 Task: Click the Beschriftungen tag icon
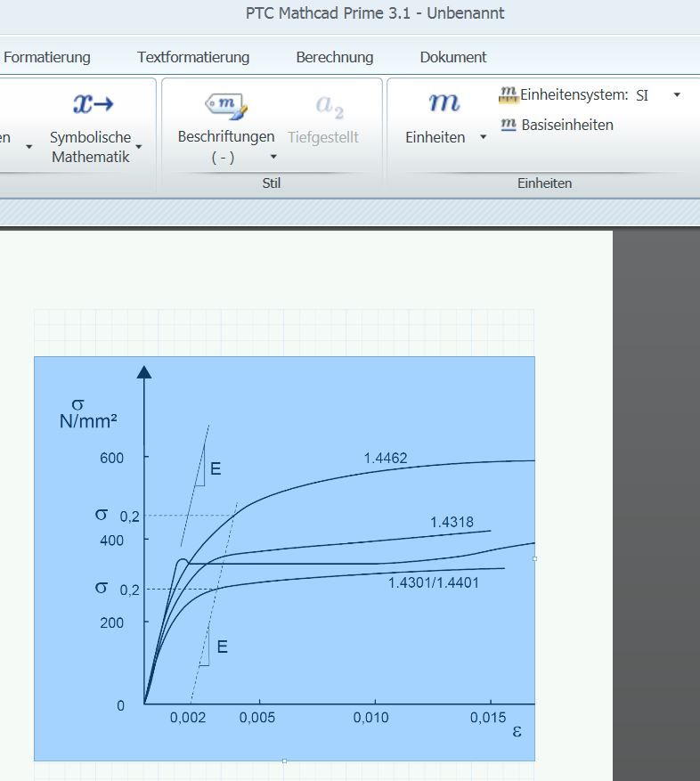[225, 105]
